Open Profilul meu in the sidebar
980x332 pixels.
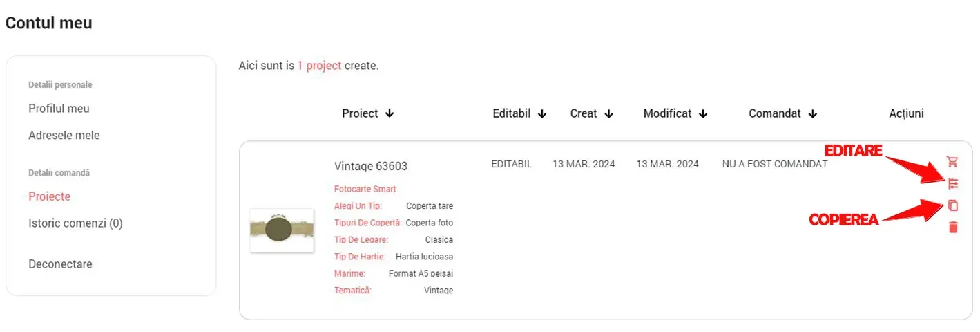point(59,109)
